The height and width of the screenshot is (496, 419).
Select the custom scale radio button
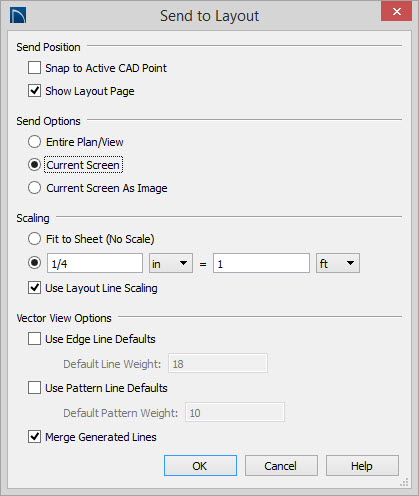pos(34,263)
